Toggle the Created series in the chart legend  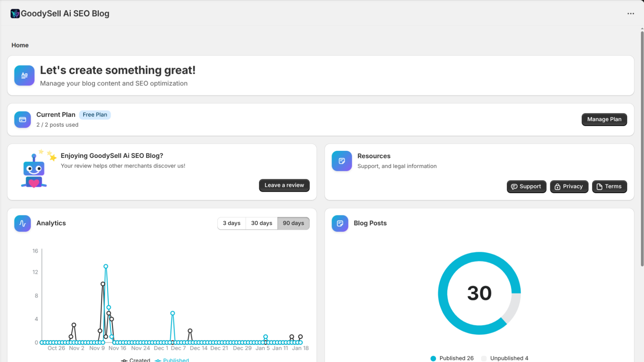(136, 360)
